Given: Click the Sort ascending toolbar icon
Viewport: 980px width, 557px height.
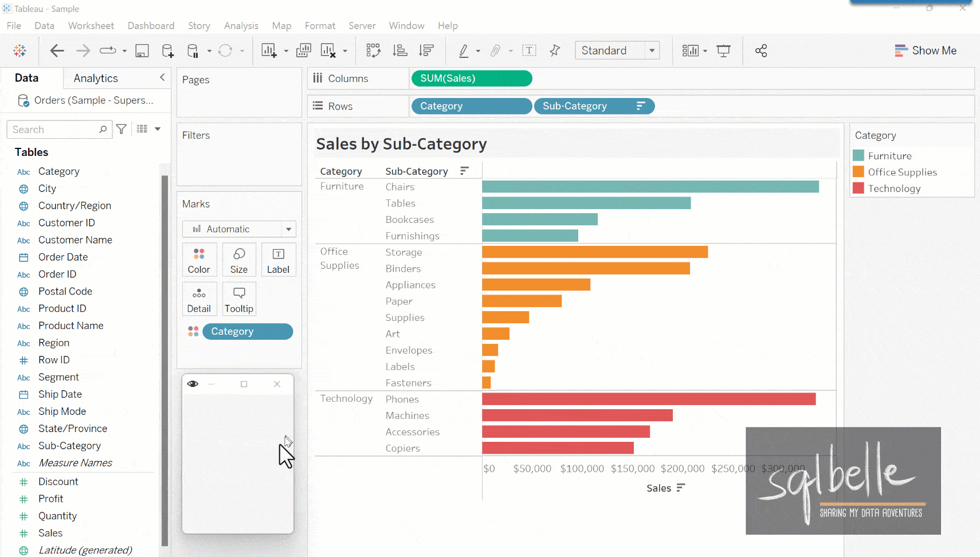Looking at the screenshot, I should 400,50.
